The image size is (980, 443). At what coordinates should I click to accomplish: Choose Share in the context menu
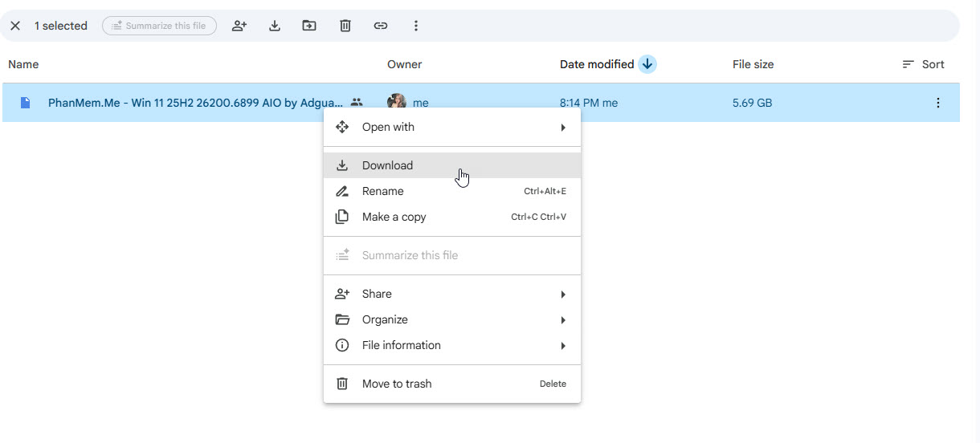point(452,294)
